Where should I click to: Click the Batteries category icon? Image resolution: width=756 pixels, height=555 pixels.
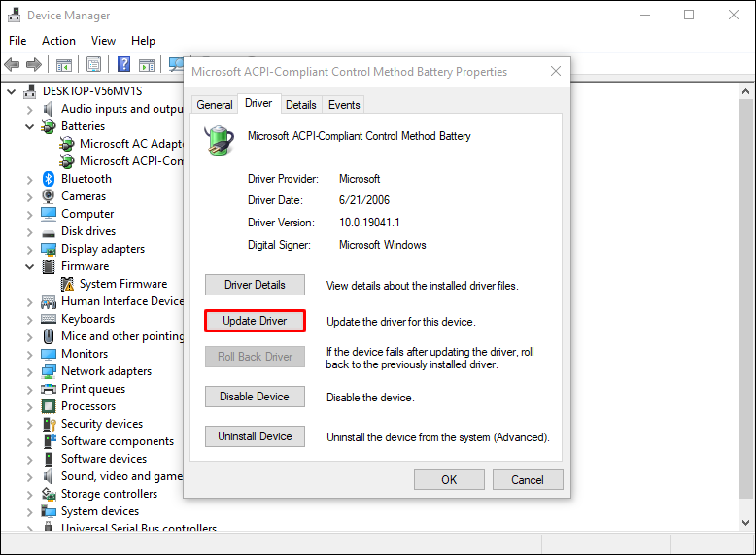pyautogui.click(x=49, y=126)
